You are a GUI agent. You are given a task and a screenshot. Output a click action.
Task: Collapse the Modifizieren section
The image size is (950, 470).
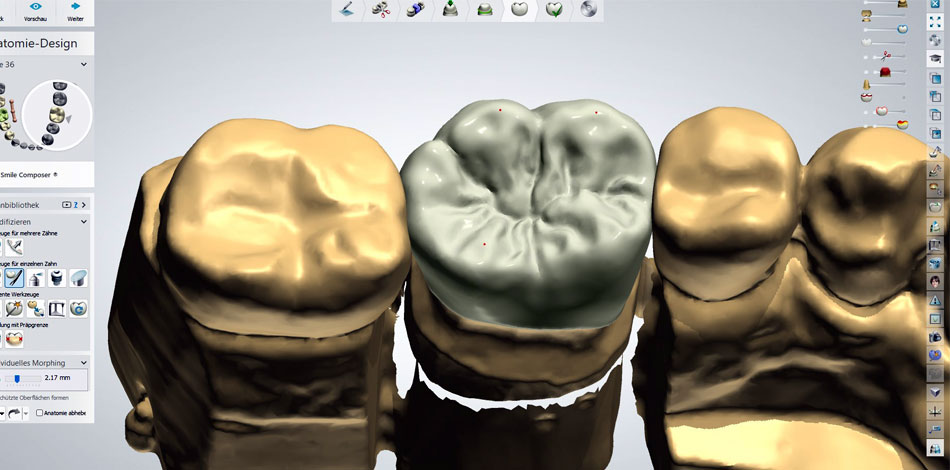coord(84,221)
